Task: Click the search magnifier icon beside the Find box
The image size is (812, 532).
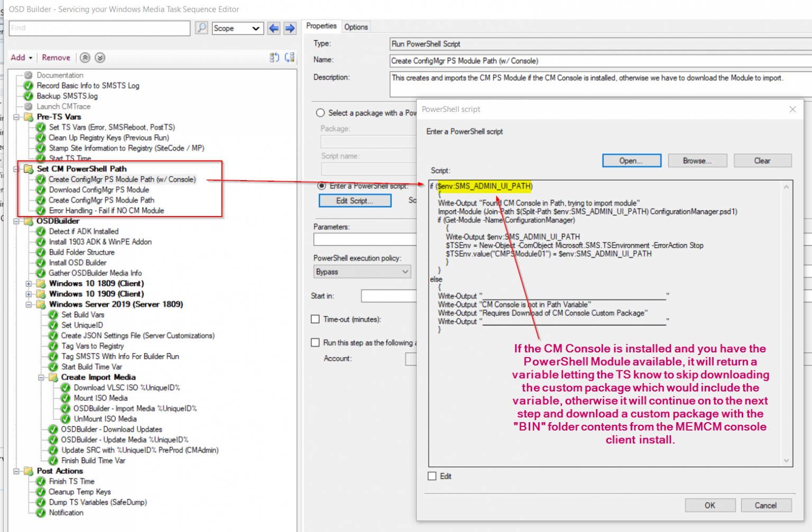Action: pos(201,27)
